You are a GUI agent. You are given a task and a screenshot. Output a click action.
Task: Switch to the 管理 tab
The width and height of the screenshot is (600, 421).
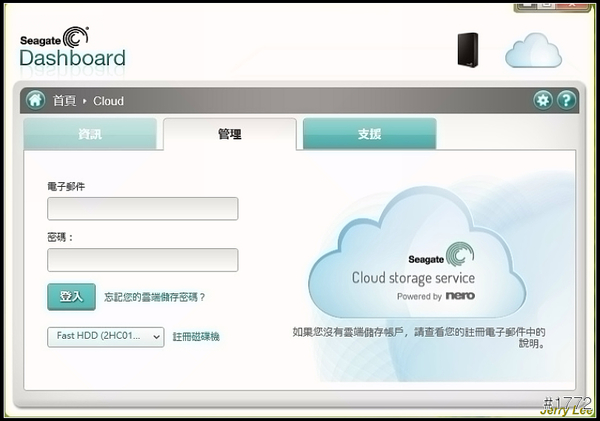[x=230, y=134]
